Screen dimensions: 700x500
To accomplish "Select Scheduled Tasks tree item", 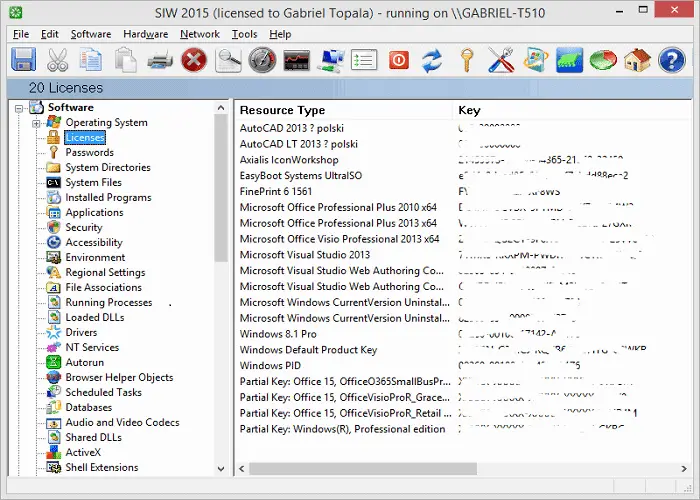I will 103,392.
